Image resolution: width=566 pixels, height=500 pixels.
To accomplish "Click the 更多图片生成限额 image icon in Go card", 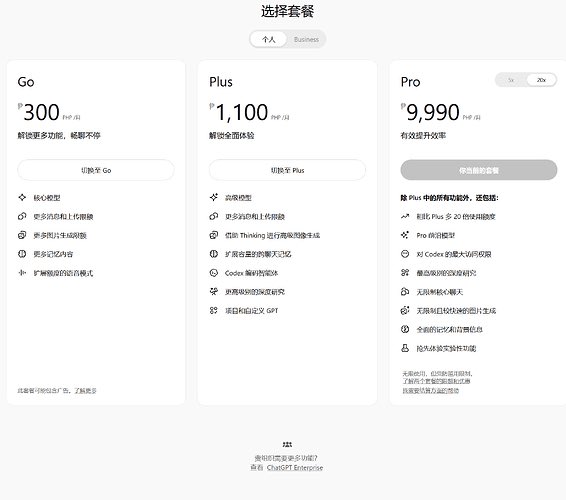I will [22, 235].
